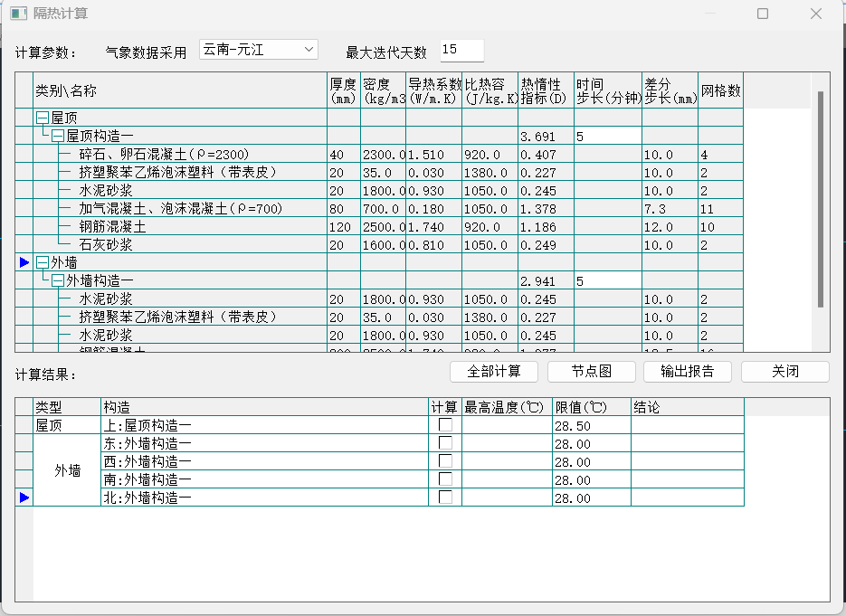
Task: Click the 关闭 button
Action: click(x=784, y=372)
